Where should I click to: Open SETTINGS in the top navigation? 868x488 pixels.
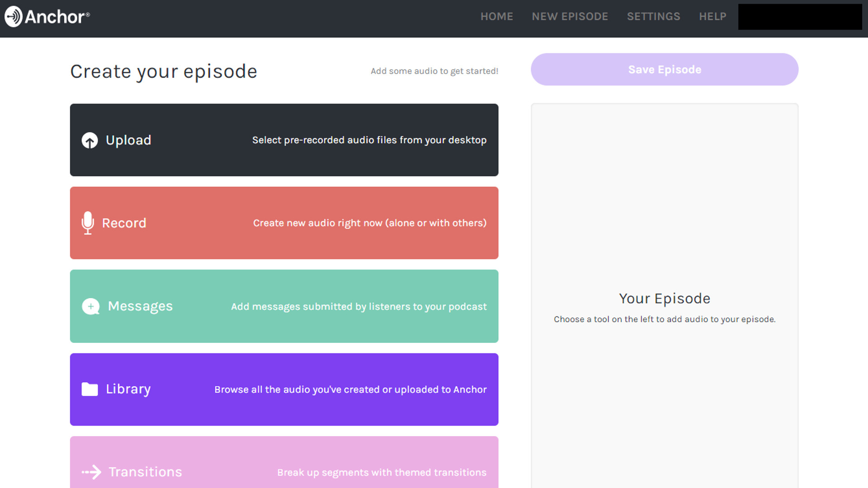pos(654,17)
